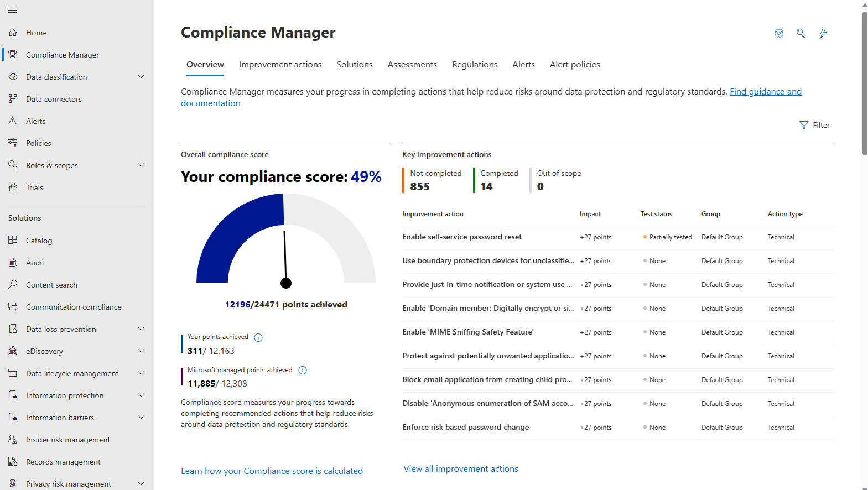The width and height of the screenshot is (868, 490).
Task: Open Block email application child process action
Action: pyautogui.click(x=487, y=379)
